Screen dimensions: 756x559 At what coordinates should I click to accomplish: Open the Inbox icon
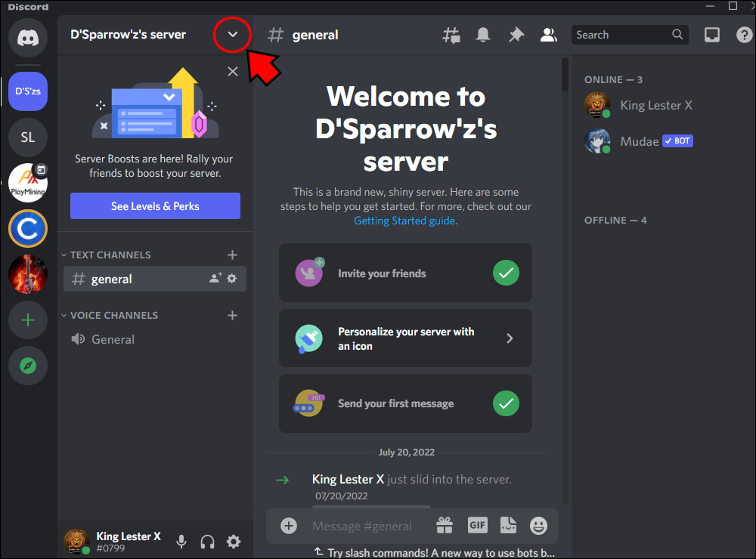pyautogui.click(x=712, y=35)
